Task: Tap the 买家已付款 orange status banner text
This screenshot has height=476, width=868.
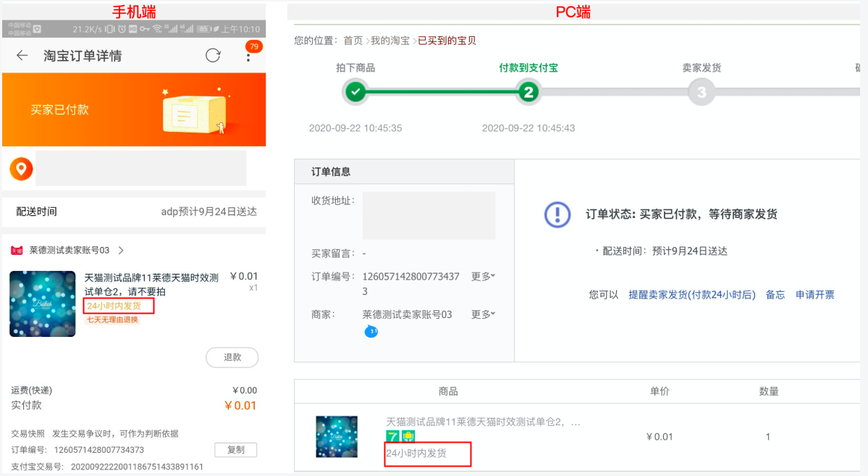Action: [x=60, y=109]
